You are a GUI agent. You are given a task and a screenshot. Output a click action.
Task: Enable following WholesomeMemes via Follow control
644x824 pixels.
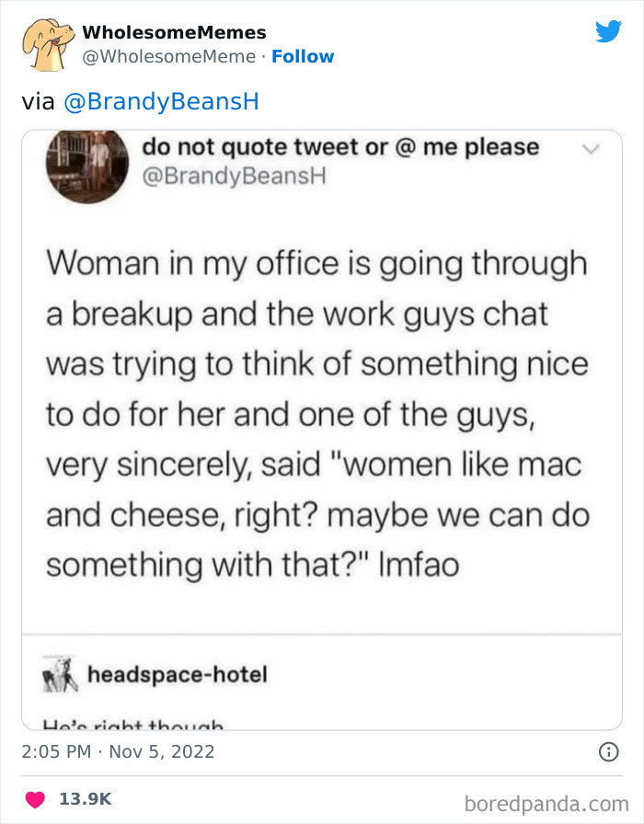point(304,55)
